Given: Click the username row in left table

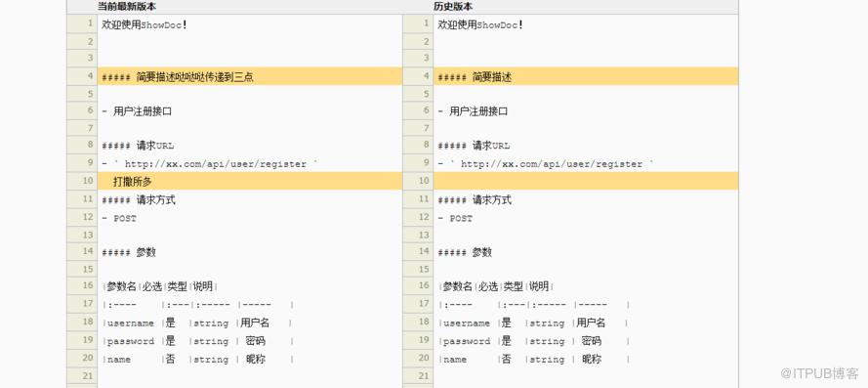Looking at the screenshot, I should [x=197, y=323].
